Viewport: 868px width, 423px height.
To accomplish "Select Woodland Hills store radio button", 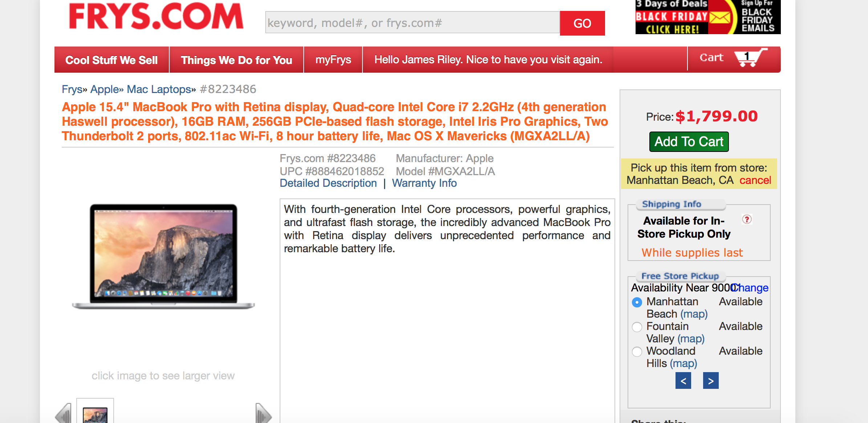I will pyautogui.click(x=637, y=352).
